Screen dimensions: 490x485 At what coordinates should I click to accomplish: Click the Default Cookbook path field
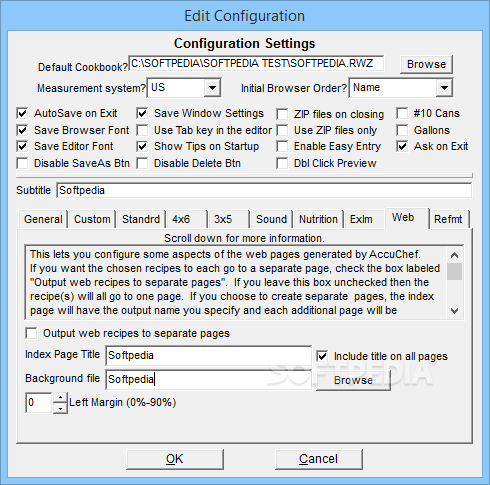(x=256, y=63)
